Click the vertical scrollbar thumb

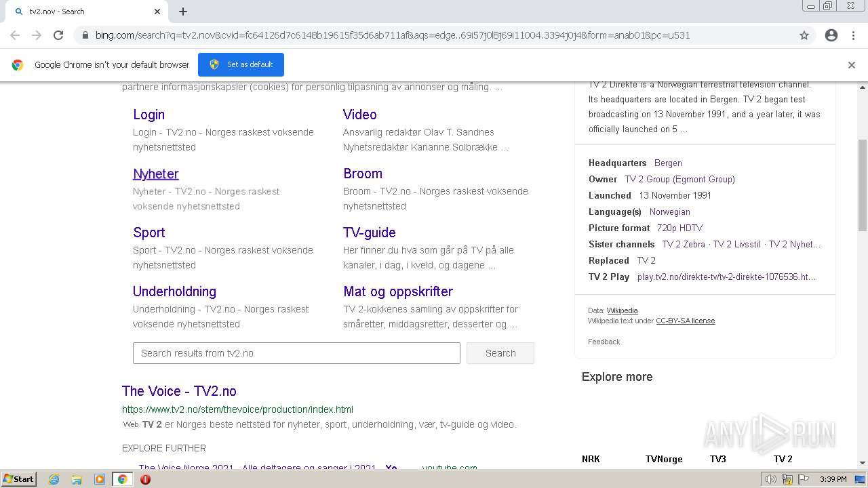click(863, 185)
